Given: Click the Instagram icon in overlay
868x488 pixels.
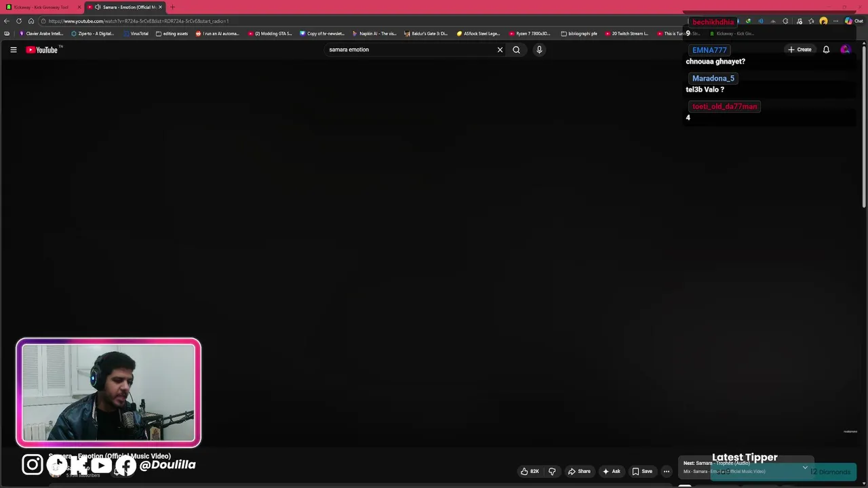Looking at the screenshot, I should 32,465.
